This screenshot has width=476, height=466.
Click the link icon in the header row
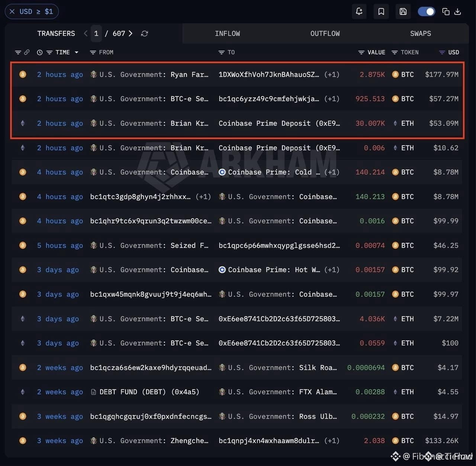click(x=27, y=52)
